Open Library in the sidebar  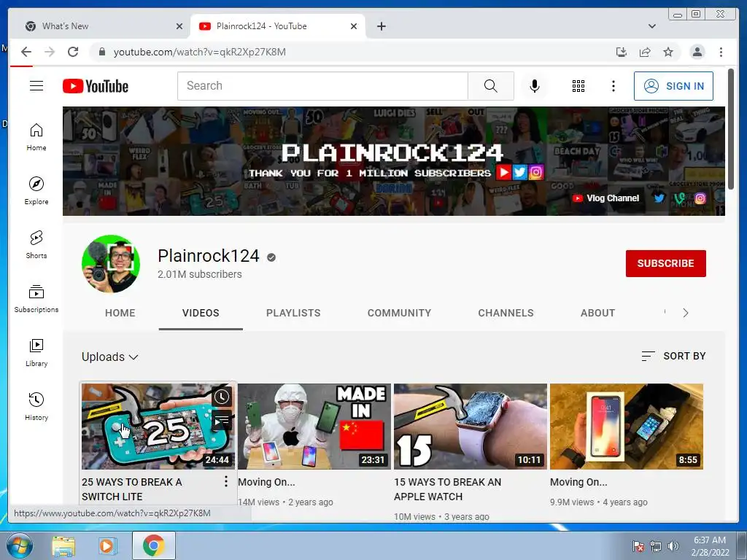(x=36, y=352)
